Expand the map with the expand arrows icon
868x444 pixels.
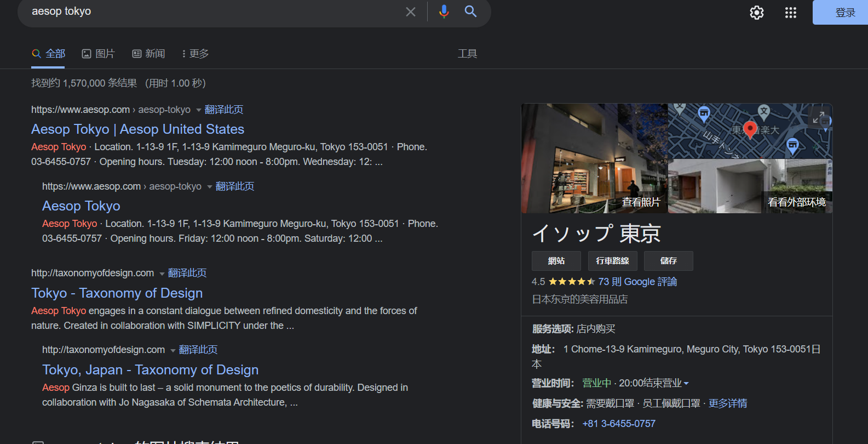pyautogui.click(x=819, y=117)
